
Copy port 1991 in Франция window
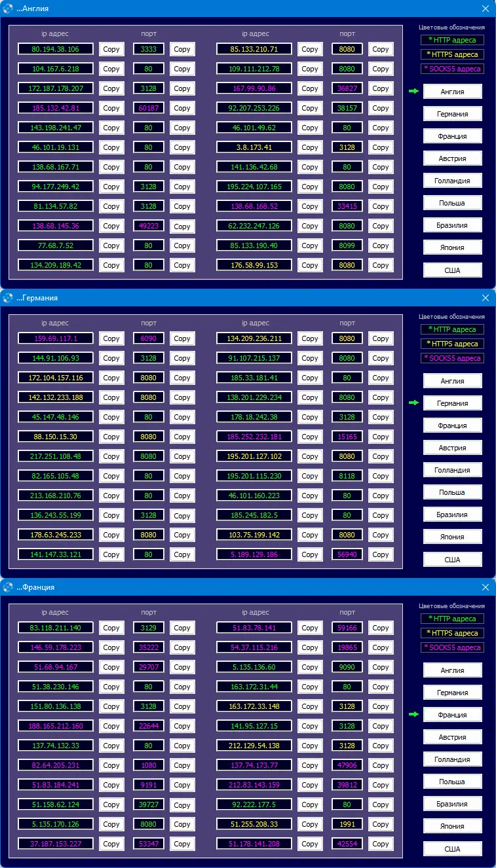[x=381, y=824]
